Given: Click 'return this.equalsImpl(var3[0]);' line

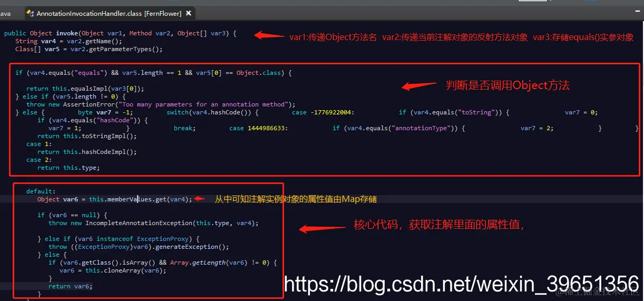Looking at the screenshot, I should 85,89.
